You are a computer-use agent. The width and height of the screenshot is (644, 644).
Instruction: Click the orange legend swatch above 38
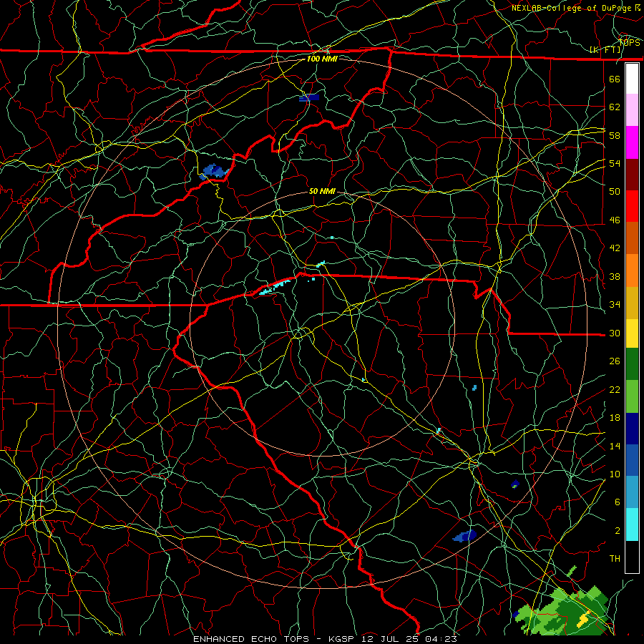pos(632,270)
